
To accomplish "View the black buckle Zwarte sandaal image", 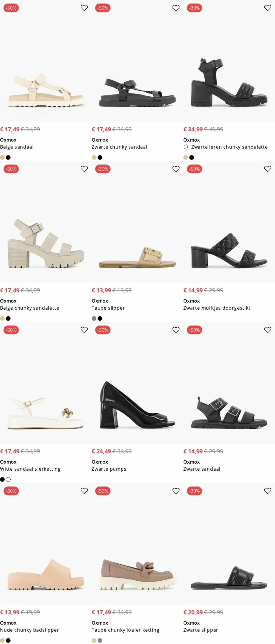I will 229,412.
